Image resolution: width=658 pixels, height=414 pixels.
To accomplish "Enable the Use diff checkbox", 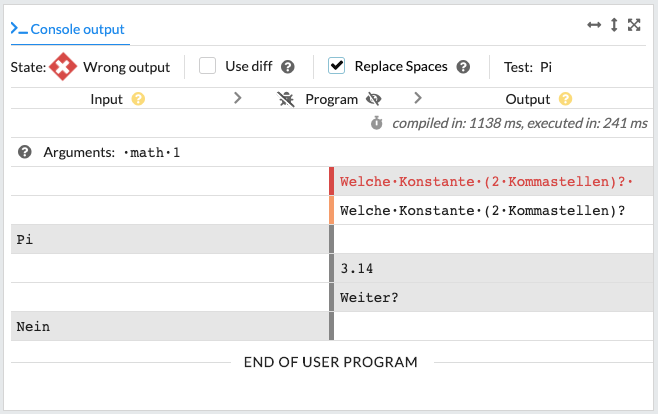I will pos(208,66).
